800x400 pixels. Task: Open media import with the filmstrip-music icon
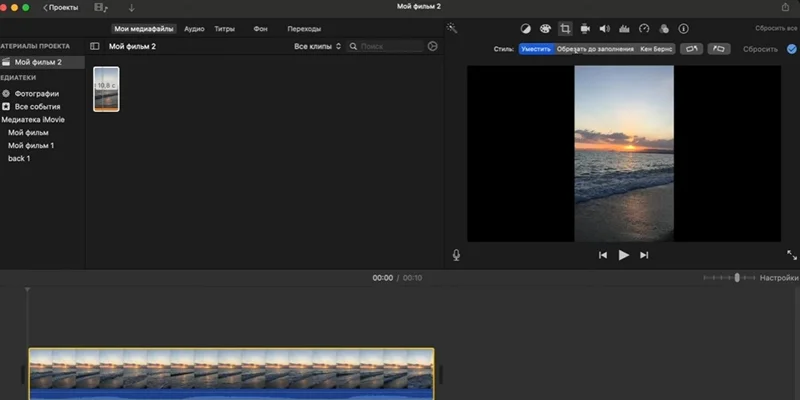(101, 8)
